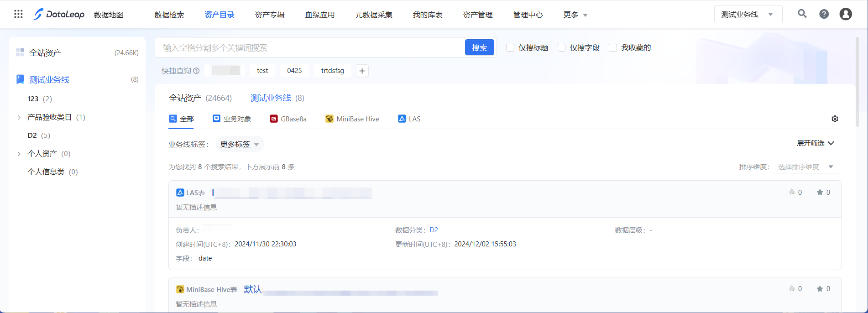Open the user profile avatar

pos(845,14)
